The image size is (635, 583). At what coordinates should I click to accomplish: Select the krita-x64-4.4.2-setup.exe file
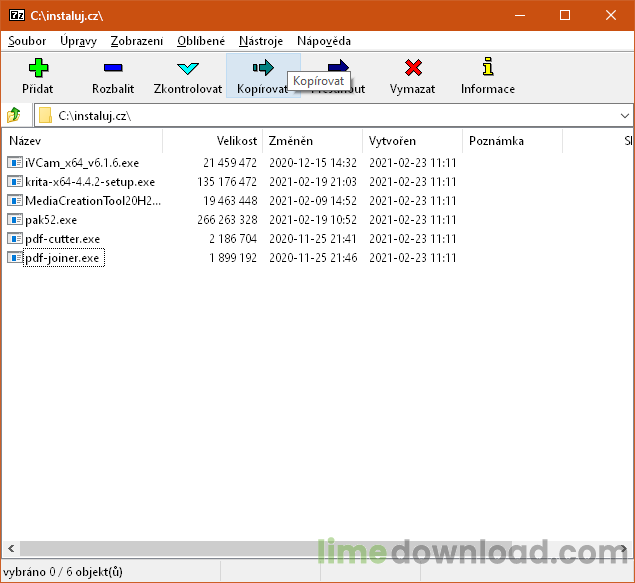tap(89, 182)
